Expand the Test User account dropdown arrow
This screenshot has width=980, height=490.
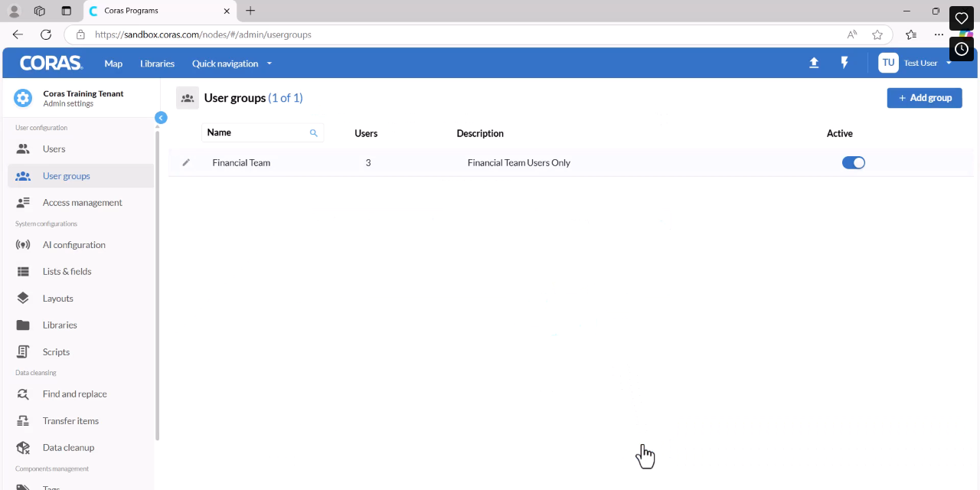pyautogui.click(x=949, y=63)
